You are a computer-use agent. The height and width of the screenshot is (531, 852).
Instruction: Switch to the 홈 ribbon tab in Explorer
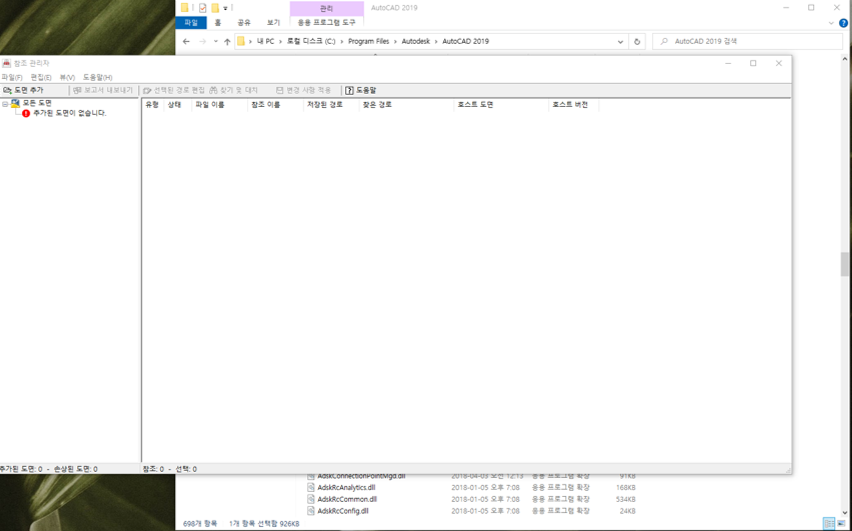tap(218, 23)
